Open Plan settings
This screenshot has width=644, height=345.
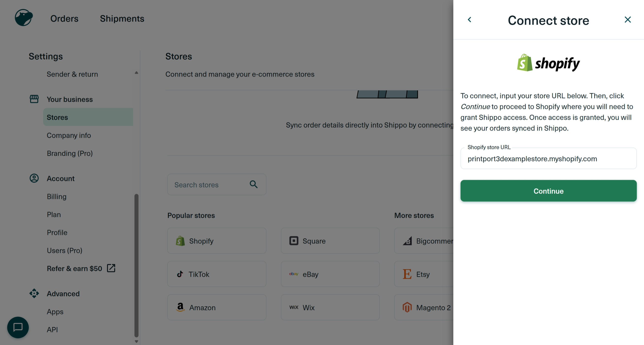point(54,214)
